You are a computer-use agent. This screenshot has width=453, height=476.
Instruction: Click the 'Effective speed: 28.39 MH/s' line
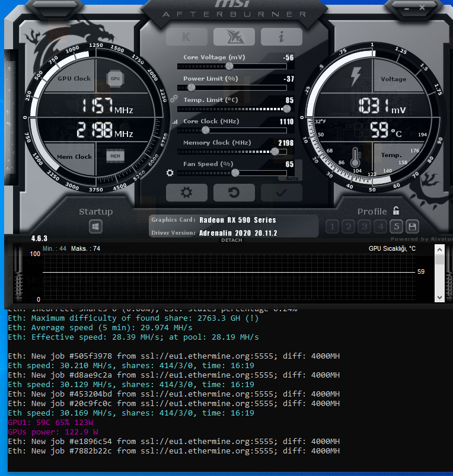[x=133, y=337]
